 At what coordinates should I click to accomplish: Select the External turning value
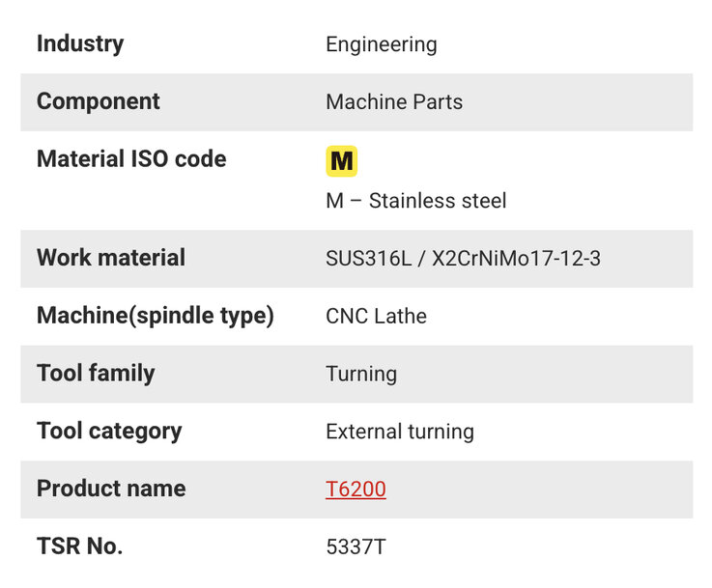coord(400,432)
